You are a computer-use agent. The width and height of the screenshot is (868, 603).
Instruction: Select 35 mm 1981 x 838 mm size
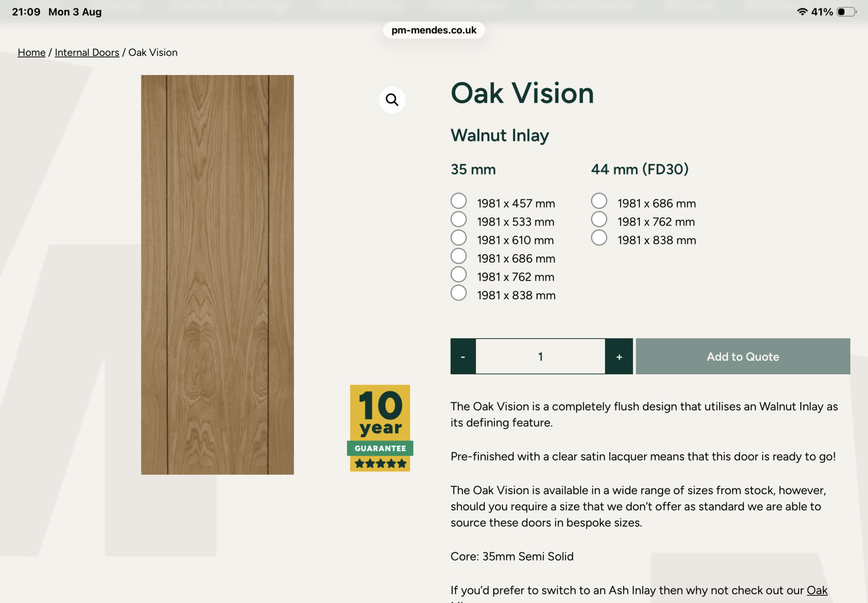pyautogui.click(x=458, y=293)
